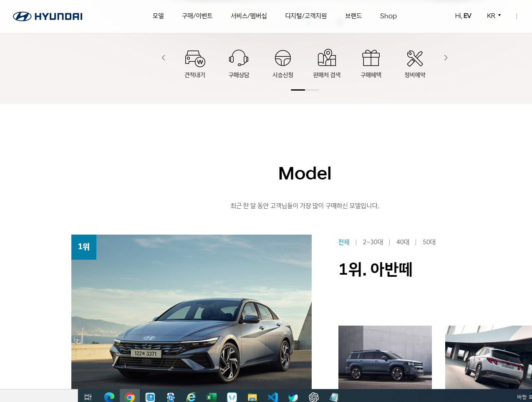
Task: Open the ChatGPT app in taskbar
Action: click(x=314, y=397)
